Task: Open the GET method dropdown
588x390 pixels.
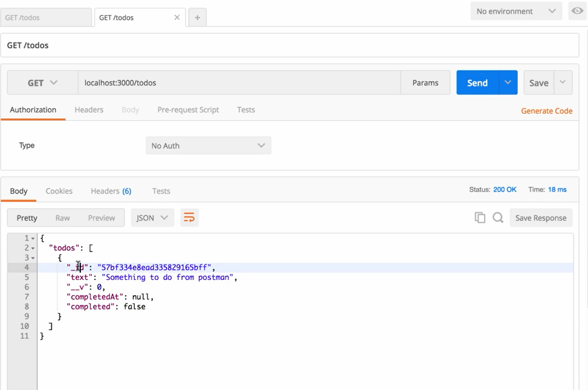Action: click(x=42, y=83)
